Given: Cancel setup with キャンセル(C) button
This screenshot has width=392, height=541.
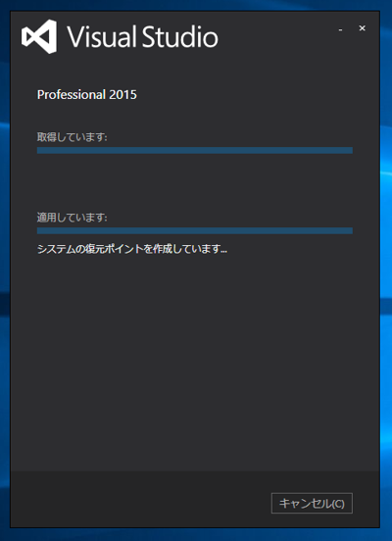Looking at the screenshot, I should click(312, 504).
